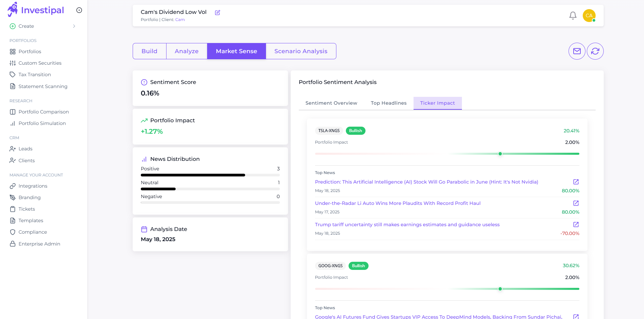Collapse the sidebar using the circle toggle
This screenshot has height=319, width=644.
79,10
